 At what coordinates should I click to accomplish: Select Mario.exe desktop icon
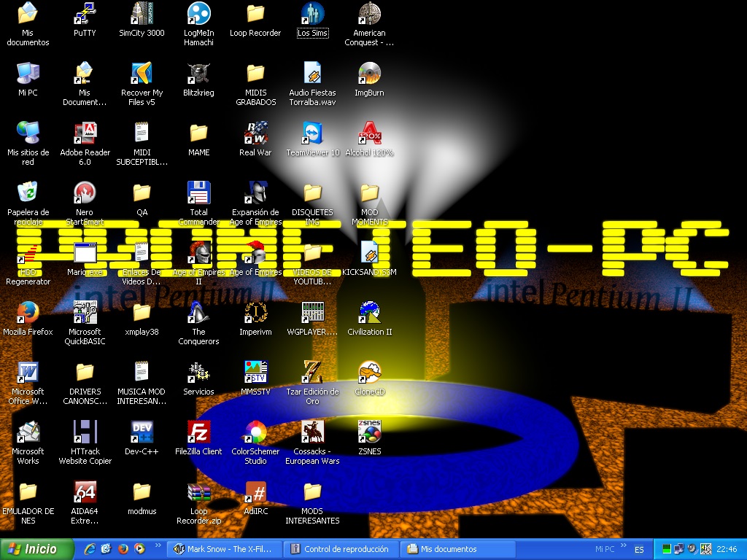85,260
